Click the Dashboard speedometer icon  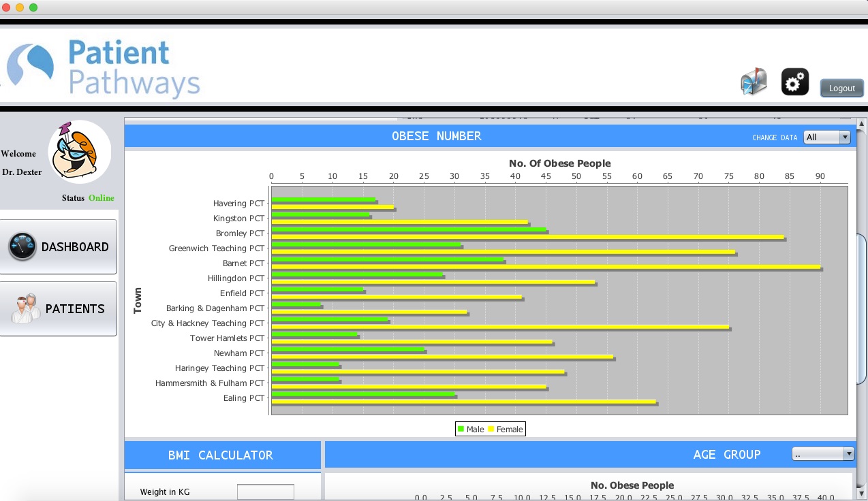(22, 246)
